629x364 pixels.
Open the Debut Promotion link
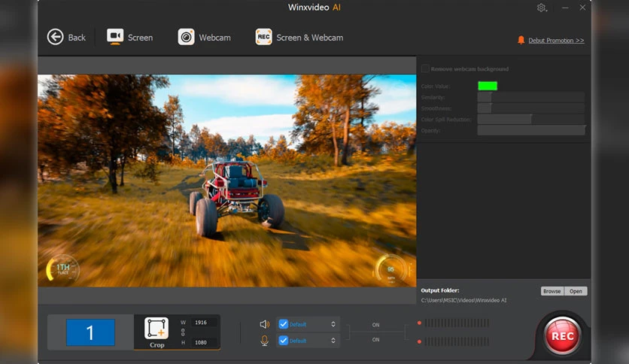(556, 40)
